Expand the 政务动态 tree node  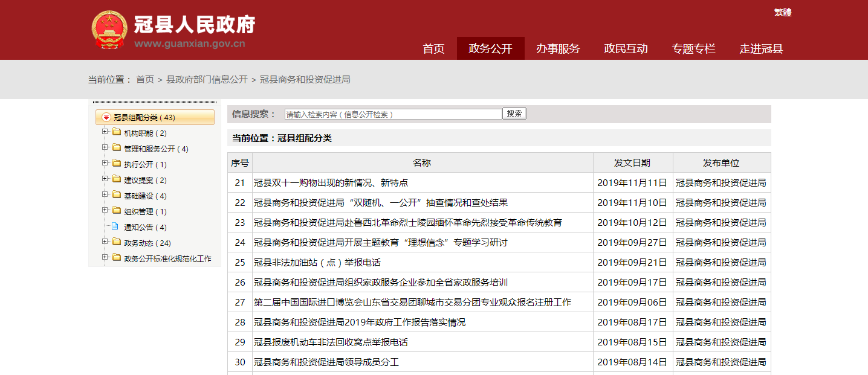(x=105, y=242)
